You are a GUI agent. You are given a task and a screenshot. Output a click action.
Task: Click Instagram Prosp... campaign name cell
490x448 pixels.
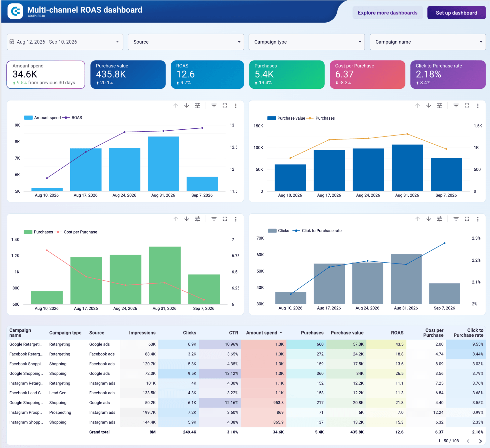tap(26, 412)
